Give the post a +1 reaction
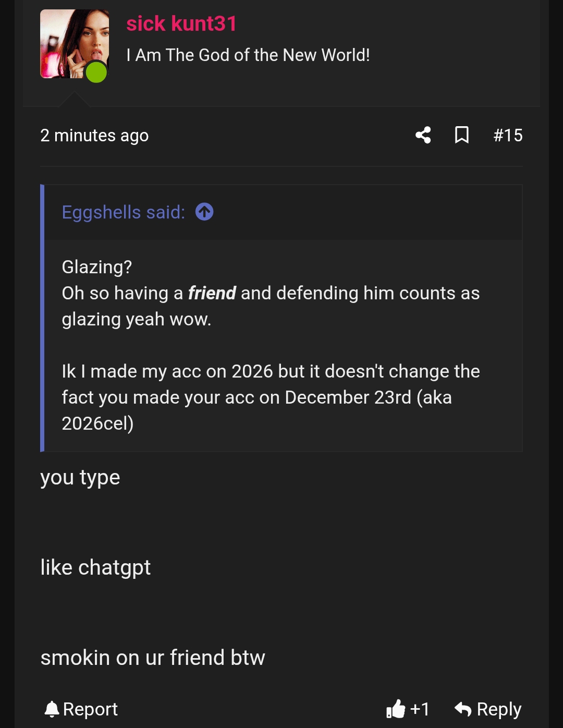The width and height of the screenshot is (563, 728). point(409,709)
